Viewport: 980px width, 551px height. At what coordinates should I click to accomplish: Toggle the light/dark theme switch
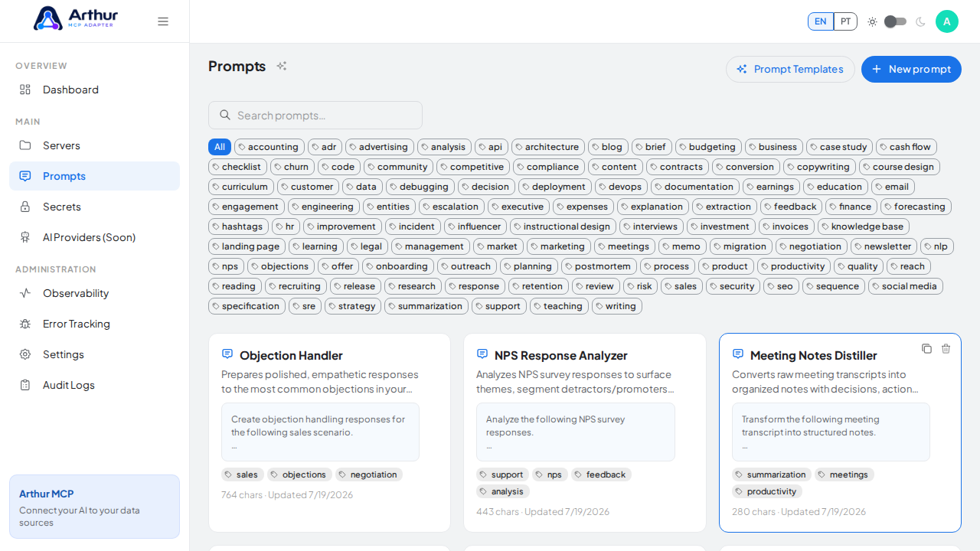point(895,21)
